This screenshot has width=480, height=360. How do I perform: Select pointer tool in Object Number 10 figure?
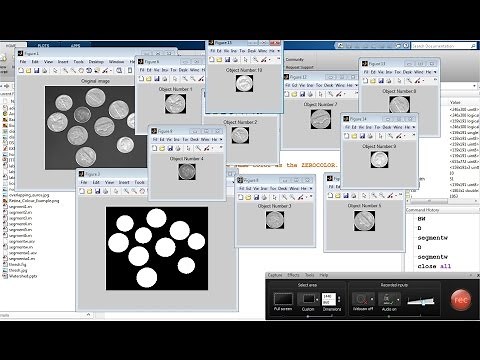click(x=246, y=60)
